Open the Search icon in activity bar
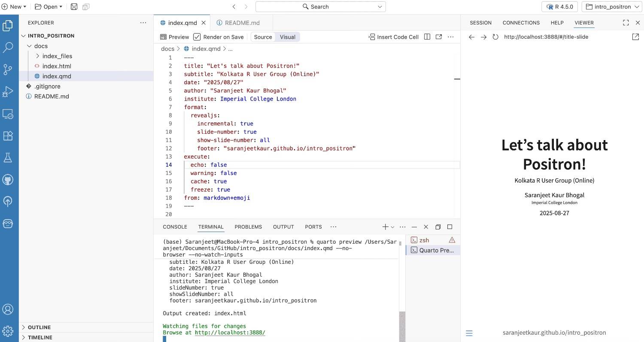The width and height of the screenshot is (644, 342). click(x=8, y=48)
